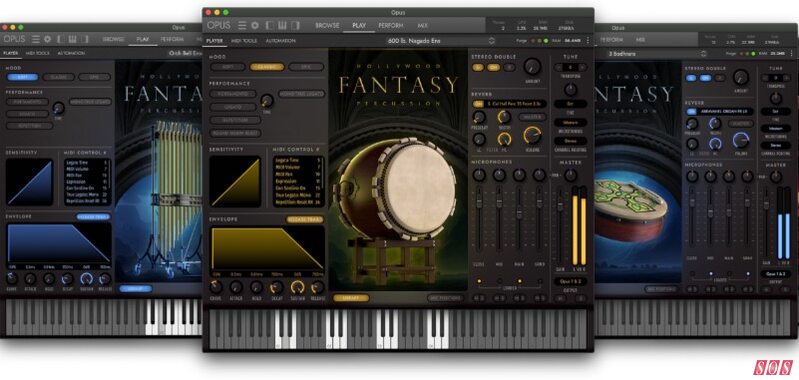Click the Reverb Predelay knob in front window
Screen dimensions: 799x380
coord(479,117)
